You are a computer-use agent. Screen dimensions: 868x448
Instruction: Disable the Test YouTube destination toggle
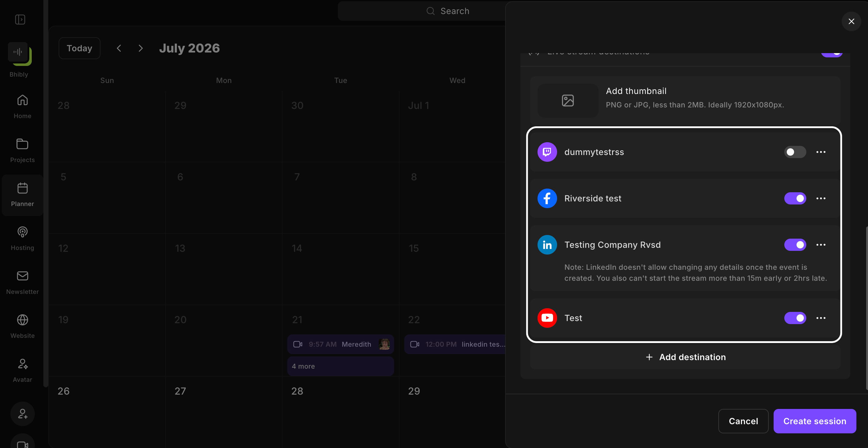(795, 318)
